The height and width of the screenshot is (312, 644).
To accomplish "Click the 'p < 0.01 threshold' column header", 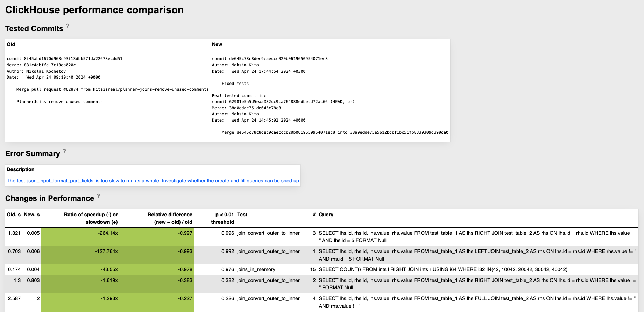I will point(222,218).
